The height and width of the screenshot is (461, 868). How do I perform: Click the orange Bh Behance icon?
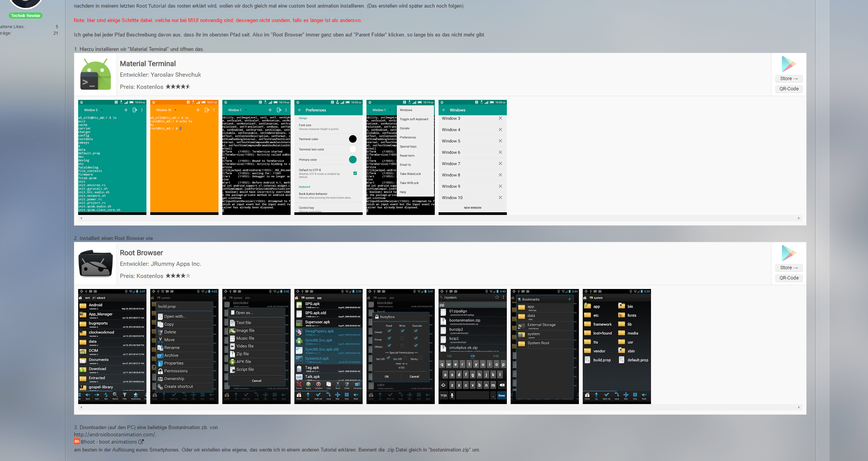point(77,442)
